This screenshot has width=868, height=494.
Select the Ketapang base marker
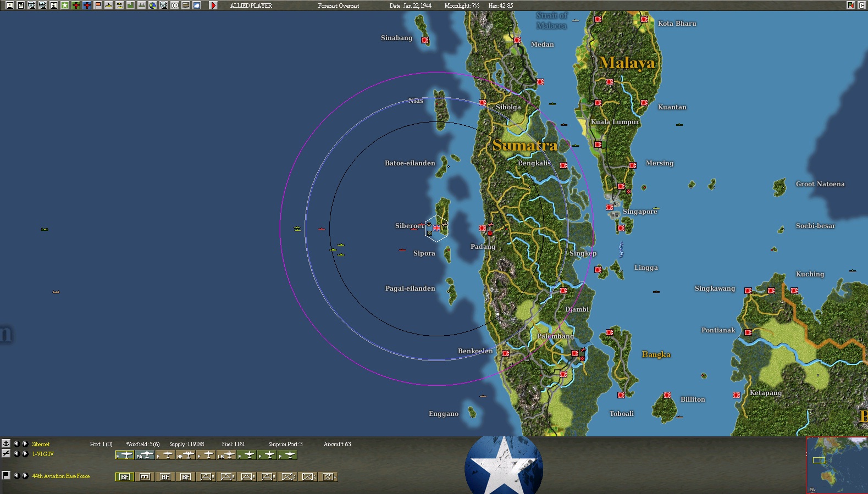(x=737, y=395)
